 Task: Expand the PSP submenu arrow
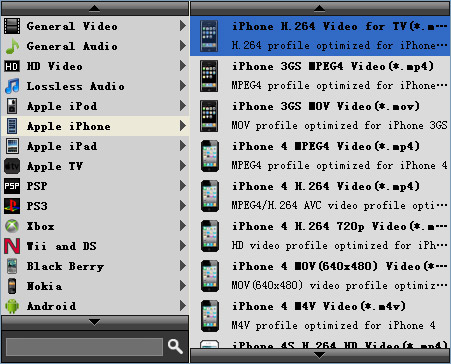pos(182,186)
